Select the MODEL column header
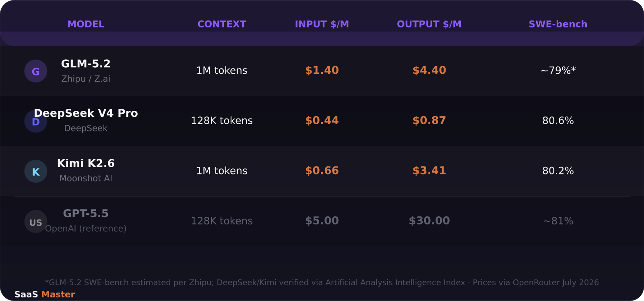Viewport: 644px width, 301px height. point(86,24)
